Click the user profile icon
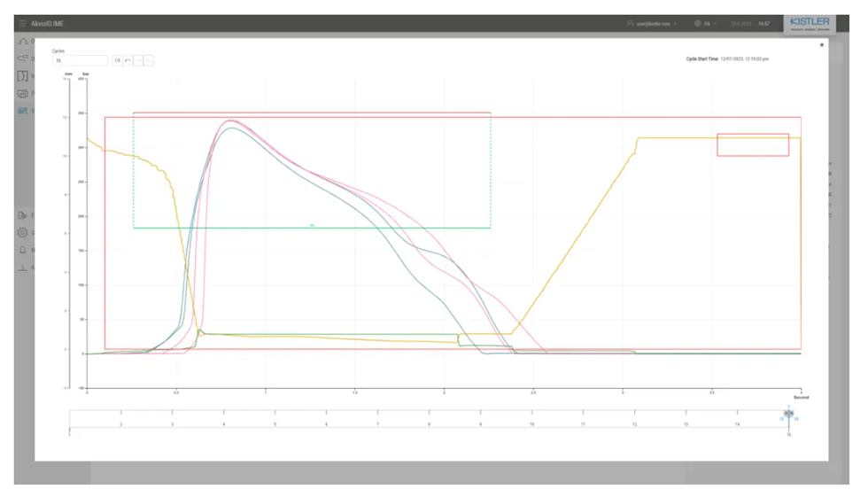This screenshot has height=497, width=868. 630,23
